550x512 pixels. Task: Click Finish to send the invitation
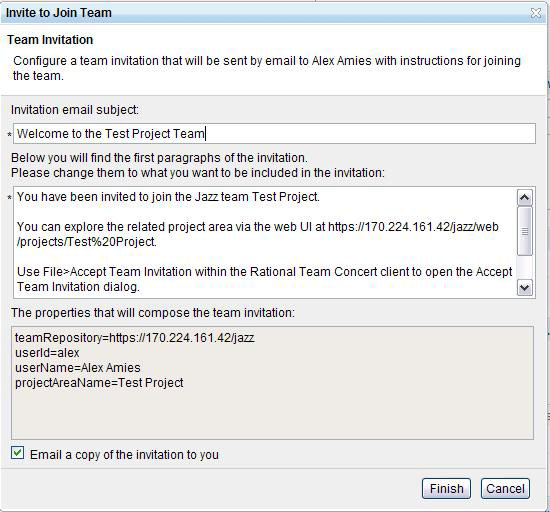pyautogui.click(x=446, y=489)
